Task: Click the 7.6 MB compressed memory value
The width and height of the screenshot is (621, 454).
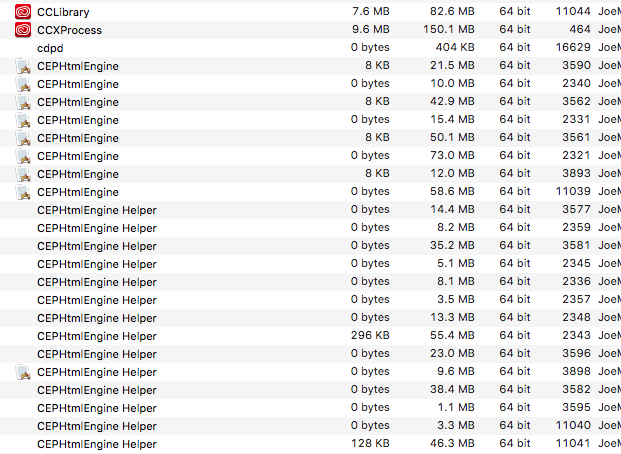Action: point(371,11)
